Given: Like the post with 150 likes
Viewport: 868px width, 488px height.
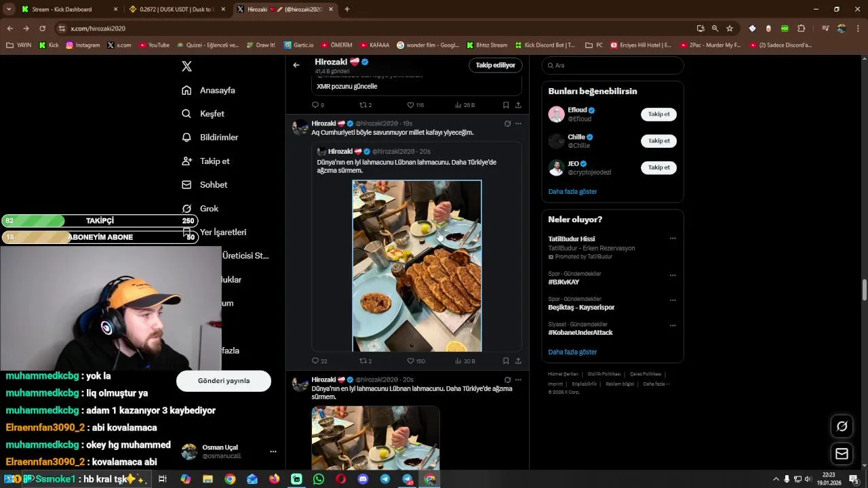Looking at the screenshot, I should [x=410, y=361].
